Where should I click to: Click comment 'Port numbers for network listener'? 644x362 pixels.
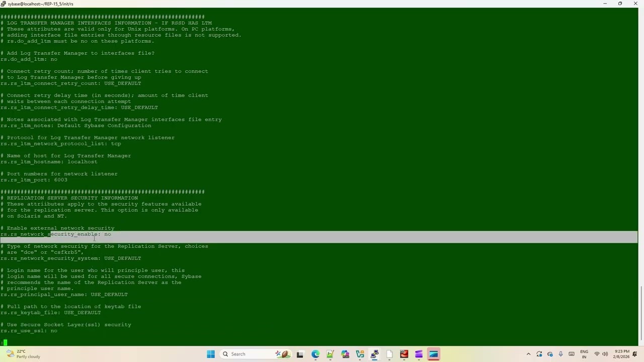click(x=62, y=174)
